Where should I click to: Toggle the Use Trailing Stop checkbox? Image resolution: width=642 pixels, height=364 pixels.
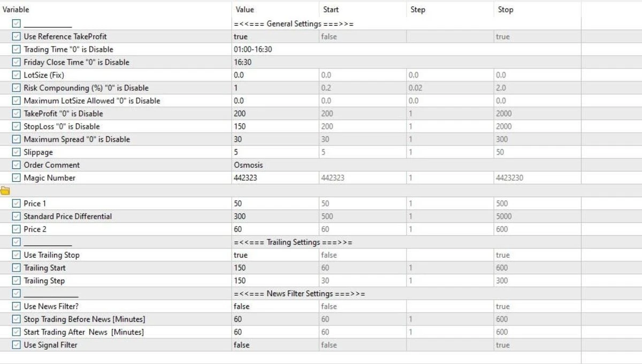click(17, 255)
